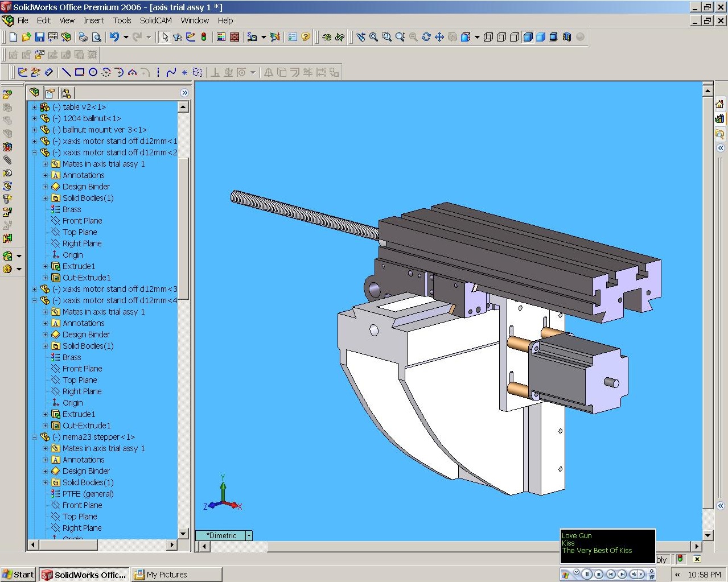This screenshot has width=728, height=582.
Task: Select the Circle sketch tool
Action: pyautogui.click(x=93, y=72)
